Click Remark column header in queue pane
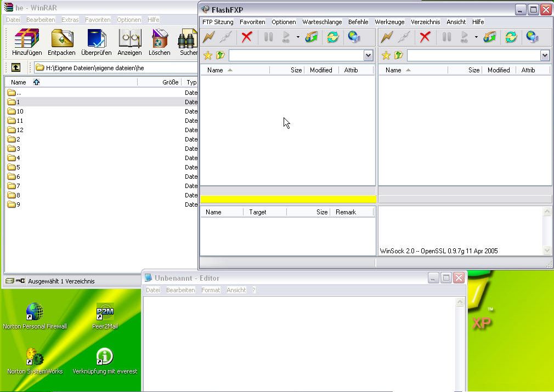Screen dimensions: 554x392 (352, 212)
